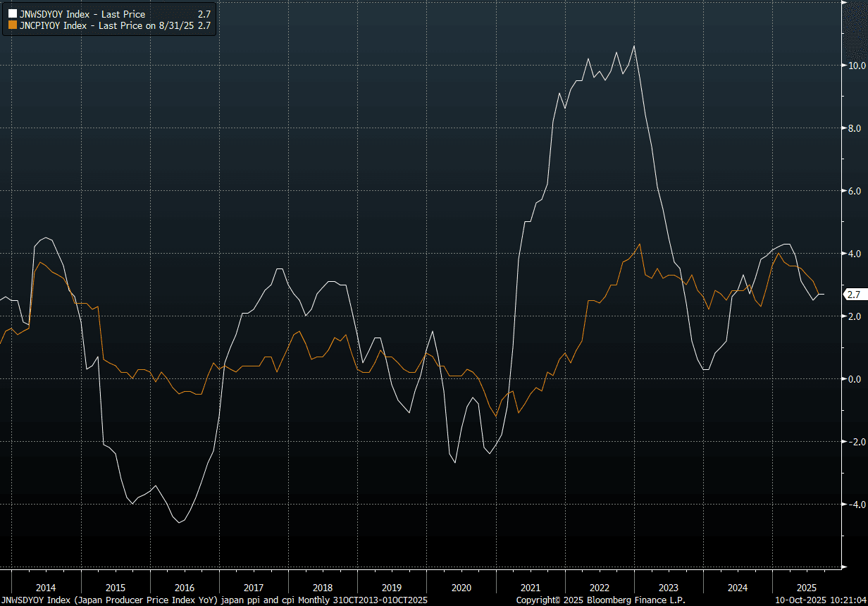Select the 2020 year label on the time axis
The height and width of the screenshot is (606, 868).
(x=461, y=588)
